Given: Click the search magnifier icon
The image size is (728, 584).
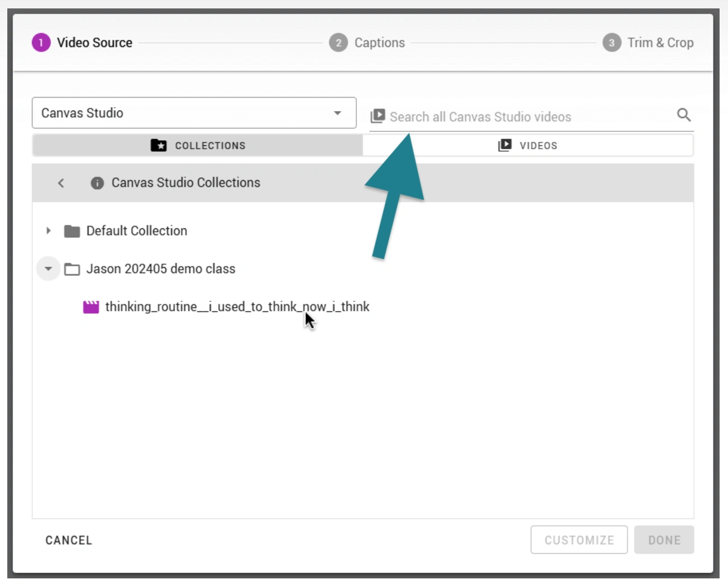Looking at the screenshot, I should [x=684, y=115].
